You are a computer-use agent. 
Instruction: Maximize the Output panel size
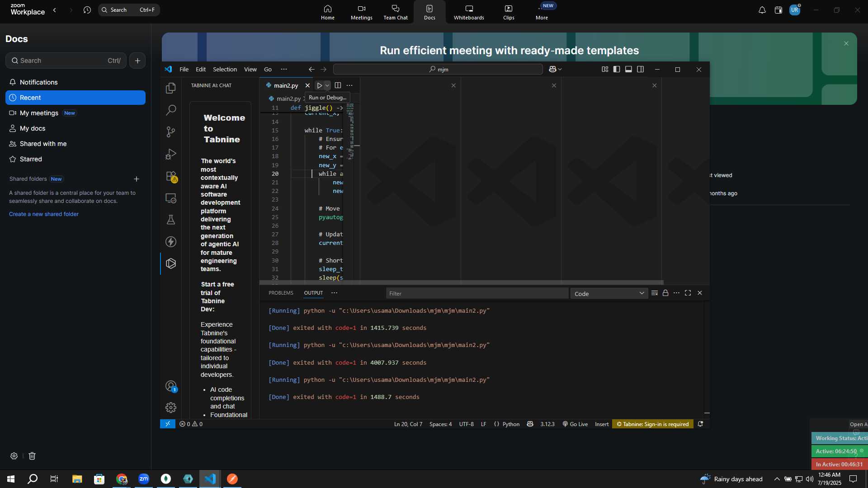point(688,293)
